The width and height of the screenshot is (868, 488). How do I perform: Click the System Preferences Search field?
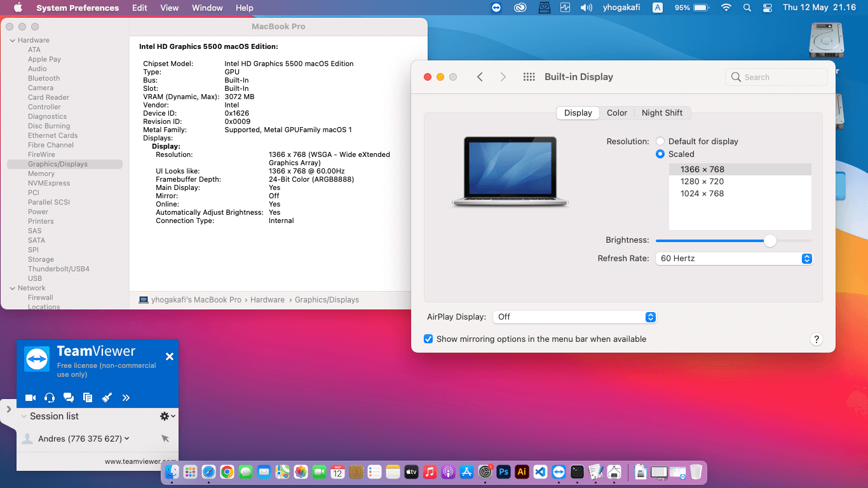pos(776,77)
